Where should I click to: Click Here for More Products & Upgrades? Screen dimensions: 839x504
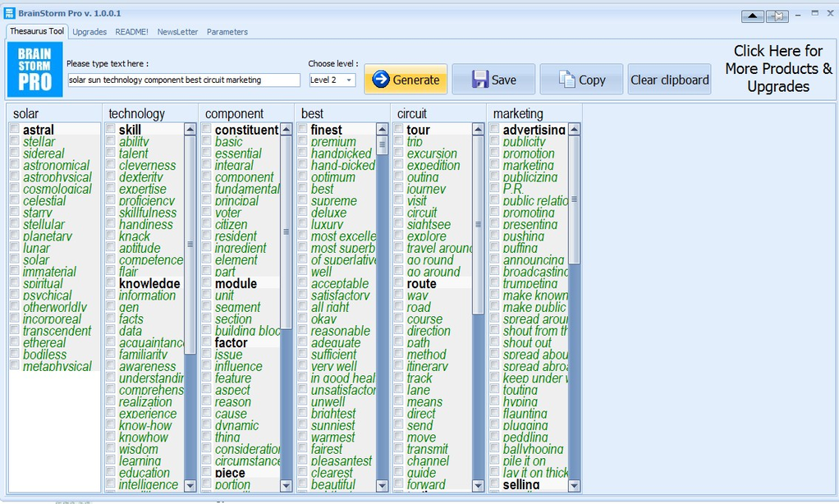point(778,68)
